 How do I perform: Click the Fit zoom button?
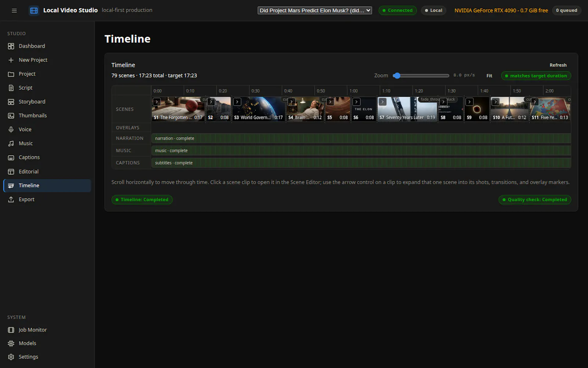(x=489, y=76)
